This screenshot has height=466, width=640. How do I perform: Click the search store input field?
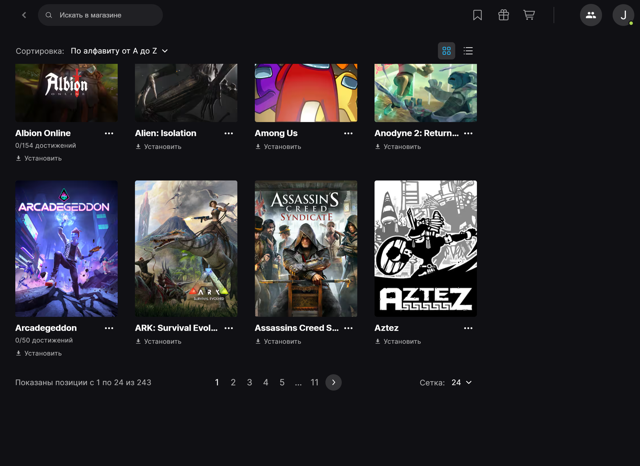tap(100, 15)
